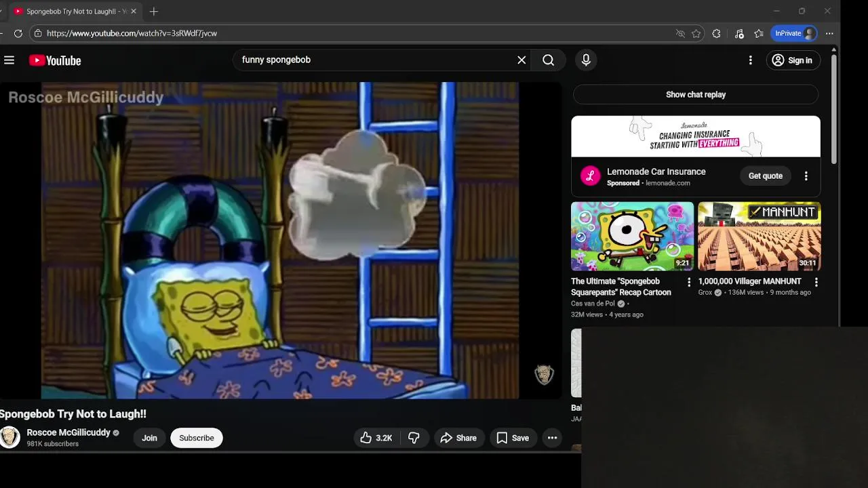Click the video title 'Spongebob Try Not to Laugh!!'
Image resolution: width=868 pixels, height=488 pixels.
coord(73,413)
